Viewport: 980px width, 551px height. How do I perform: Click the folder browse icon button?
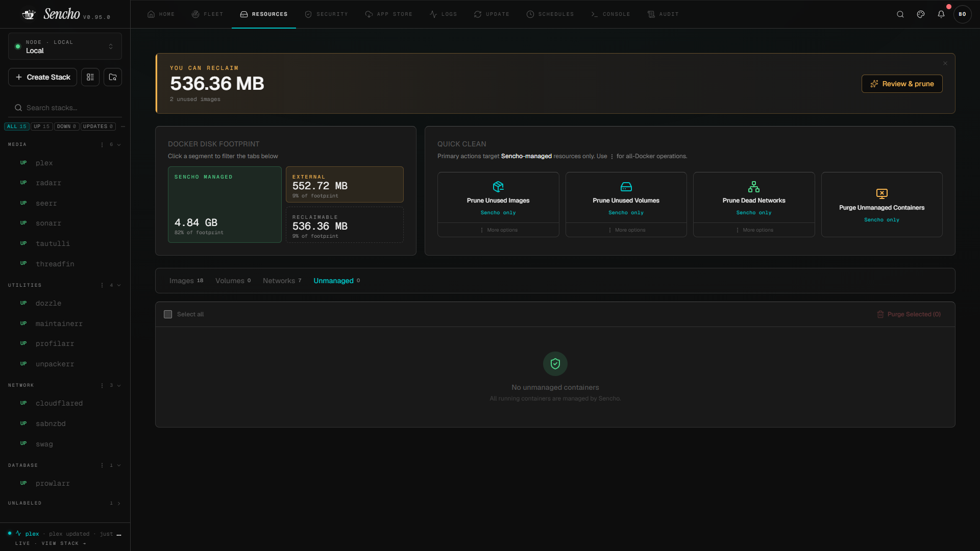(x=113, y=77)
